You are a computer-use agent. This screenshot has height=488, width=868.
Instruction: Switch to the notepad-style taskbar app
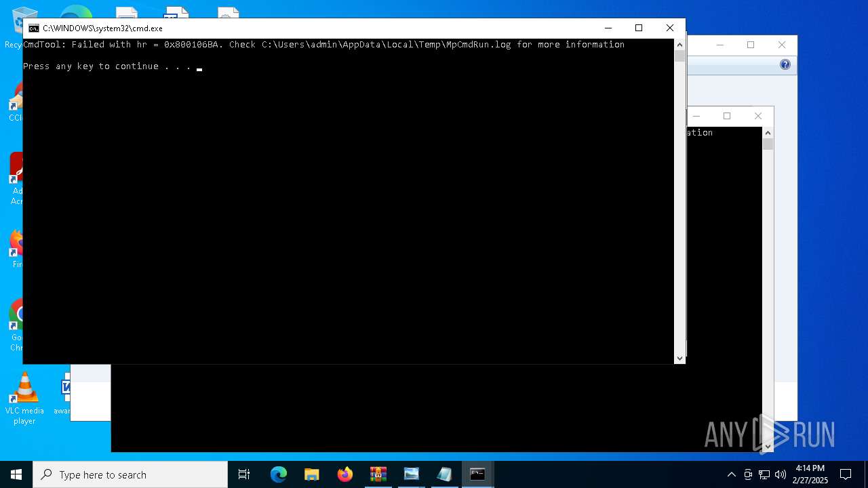(445, 474)
